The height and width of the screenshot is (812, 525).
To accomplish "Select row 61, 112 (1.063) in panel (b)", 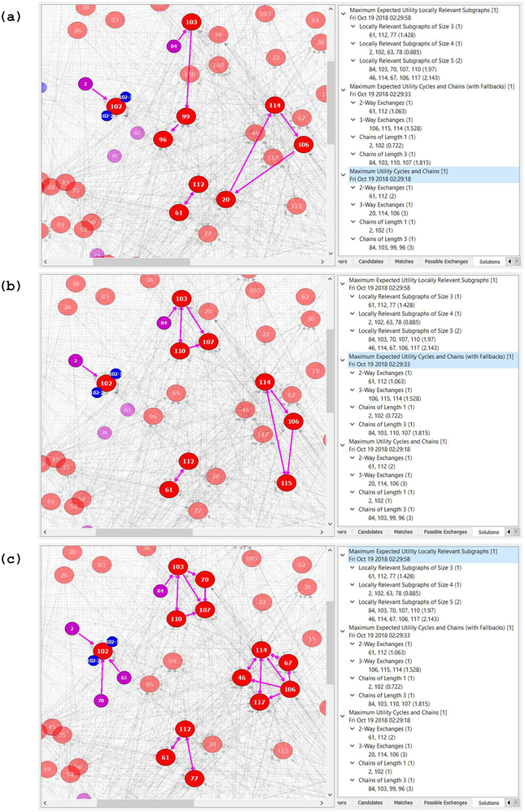I will tap(387, 382).
